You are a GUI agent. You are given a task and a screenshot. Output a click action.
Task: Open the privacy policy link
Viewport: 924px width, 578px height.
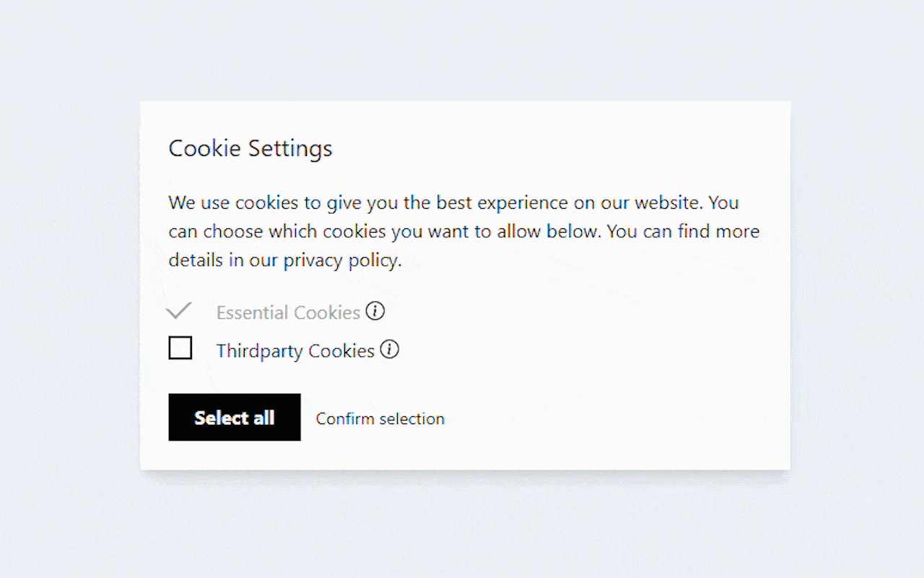tap(342, 259)
